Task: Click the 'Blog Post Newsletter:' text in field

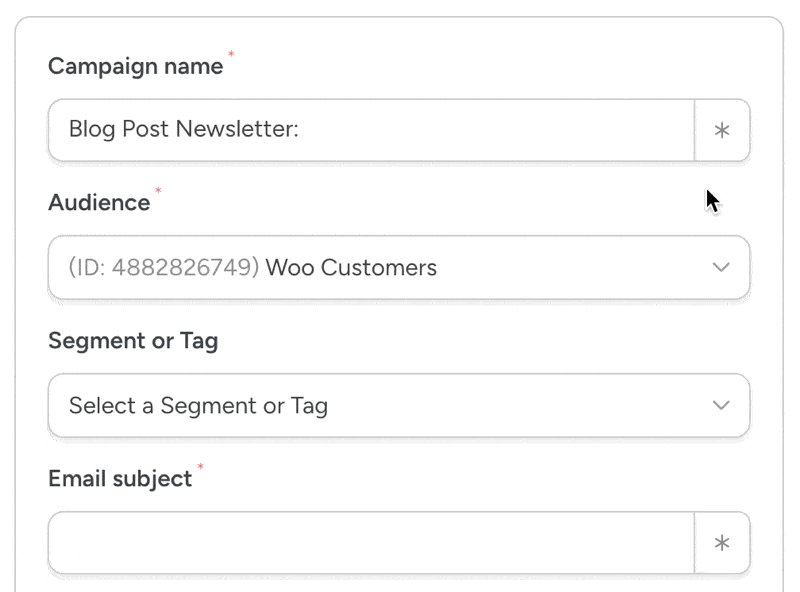Action: point(184,130)
